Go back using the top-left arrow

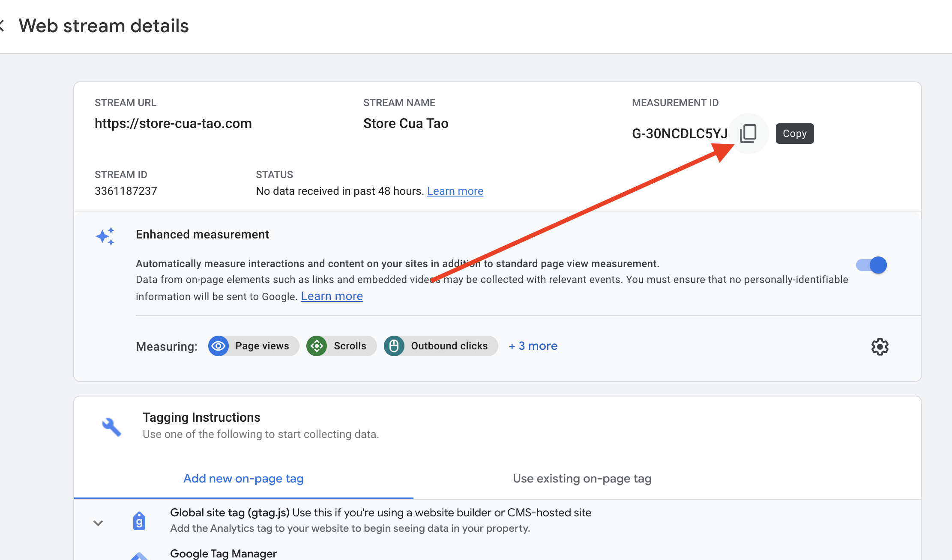(2, 26)
